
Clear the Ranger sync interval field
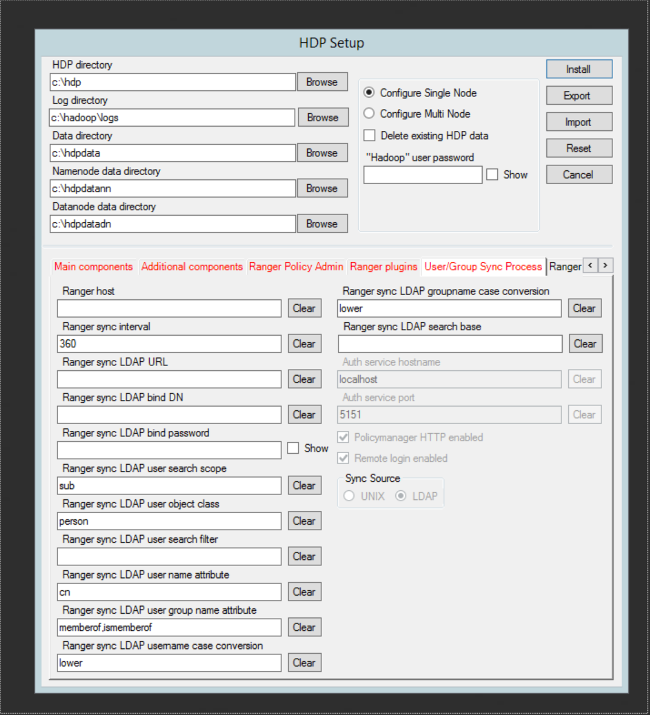[304, 344]
